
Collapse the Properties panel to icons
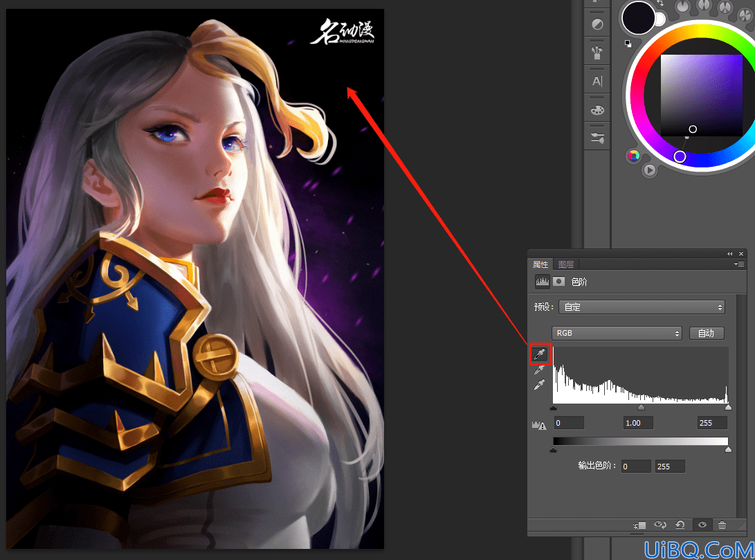coord(730,254)
